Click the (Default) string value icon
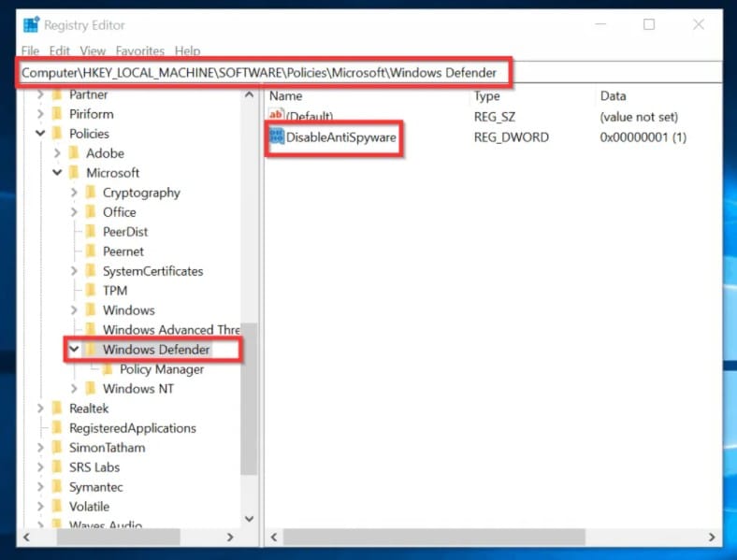The image size is (737, 560). point(276,115)
